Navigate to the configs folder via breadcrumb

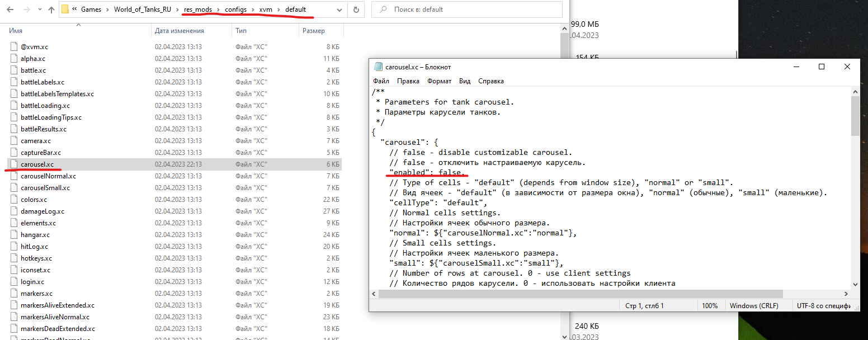(x=235, y=10)
